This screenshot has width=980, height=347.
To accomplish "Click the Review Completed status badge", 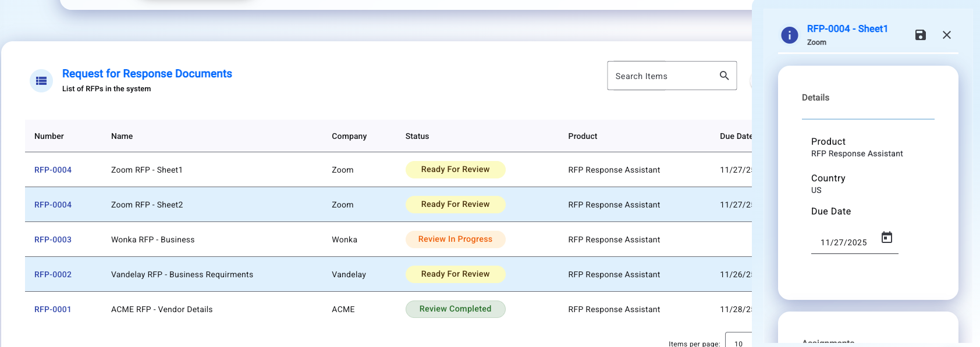I will 456,309.
